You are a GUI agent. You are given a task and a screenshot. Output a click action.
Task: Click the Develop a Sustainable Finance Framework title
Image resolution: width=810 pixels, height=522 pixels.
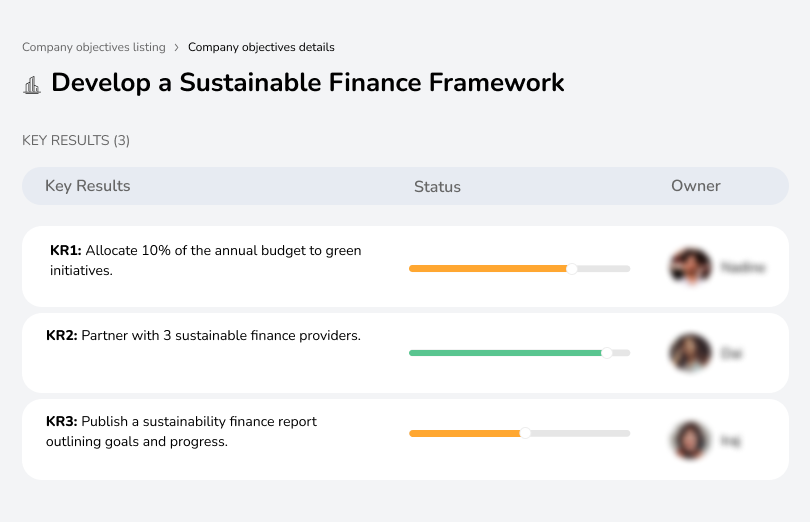308,83
